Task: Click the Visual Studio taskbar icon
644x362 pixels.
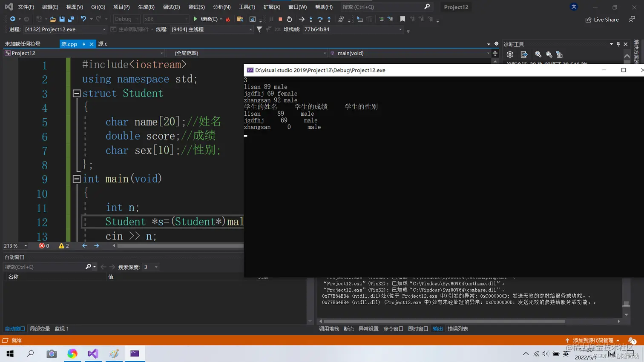Action: 93,353
